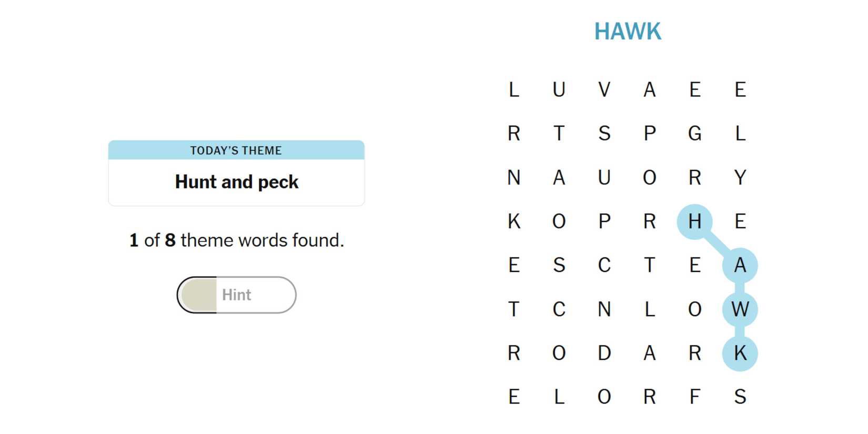Image resolution: width=868 pixels, height=434 pixels.
Task: Click the P between S and G
Action: point(649,134)
